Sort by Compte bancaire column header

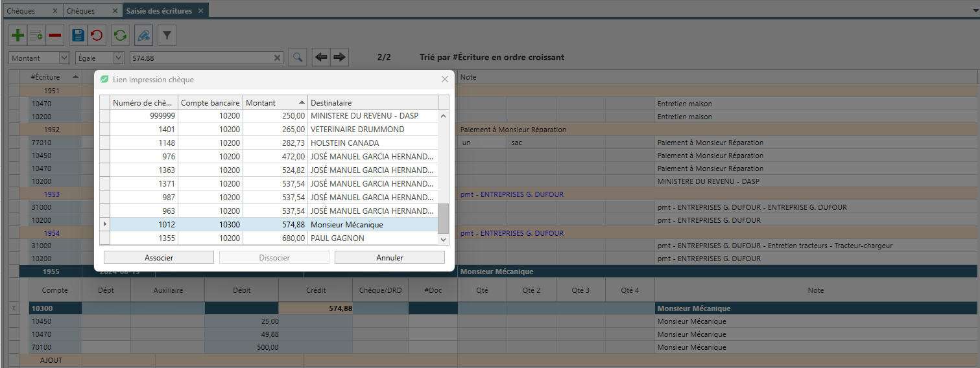click(210, 102)
